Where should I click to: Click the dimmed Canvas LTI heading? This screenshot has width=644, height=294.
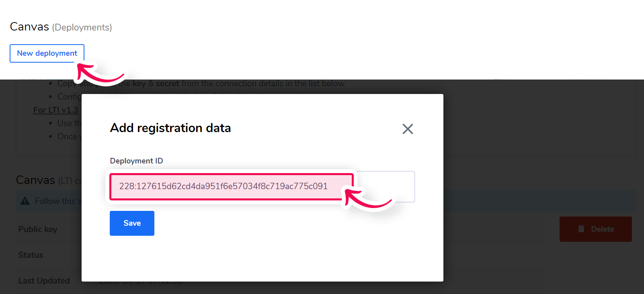point(49,180)
